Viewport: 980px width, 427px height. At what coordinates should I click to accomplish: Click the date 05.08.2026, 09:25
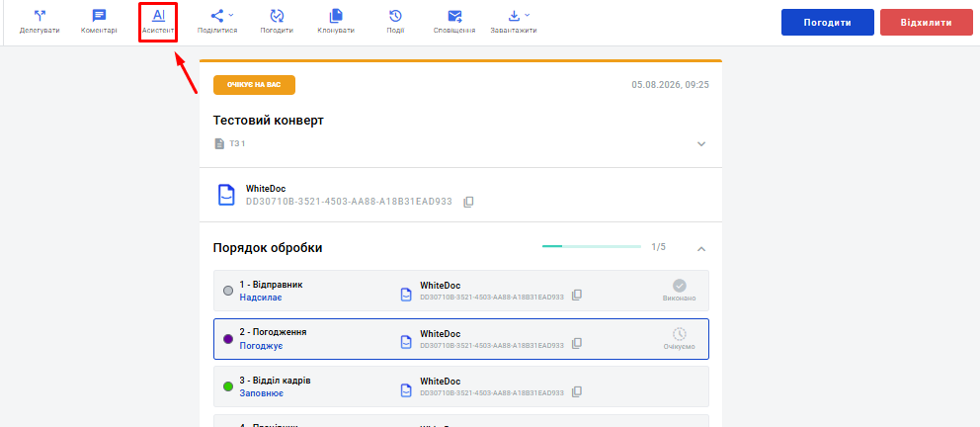pos(670,85)
